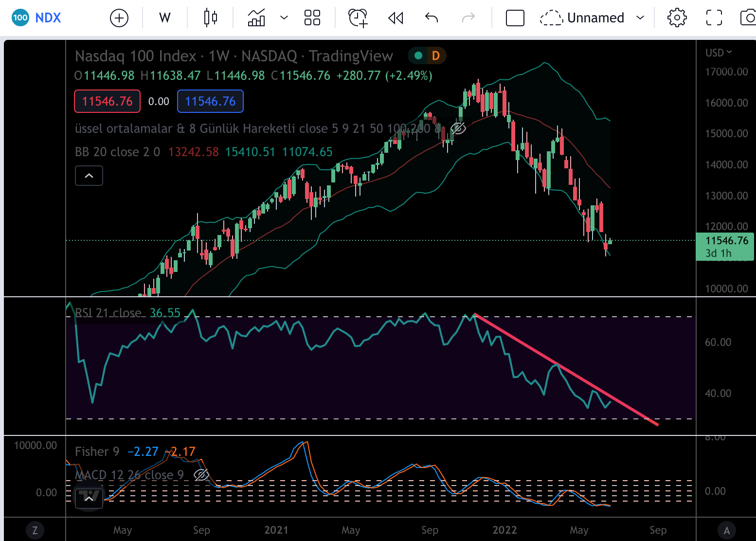Select the Fisher 9 indicator legend
The image size is (756, 541).
[97, 451]
